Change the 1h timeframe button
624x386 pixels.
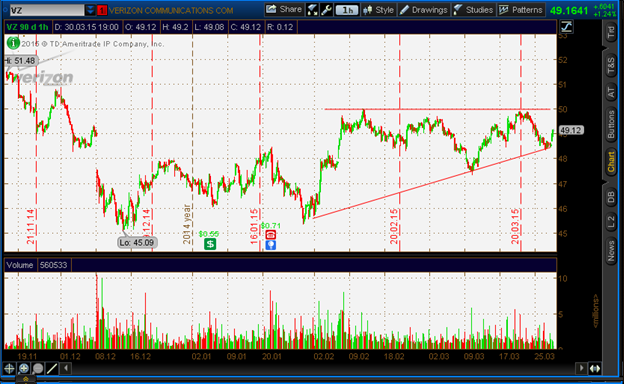[347, 10]
